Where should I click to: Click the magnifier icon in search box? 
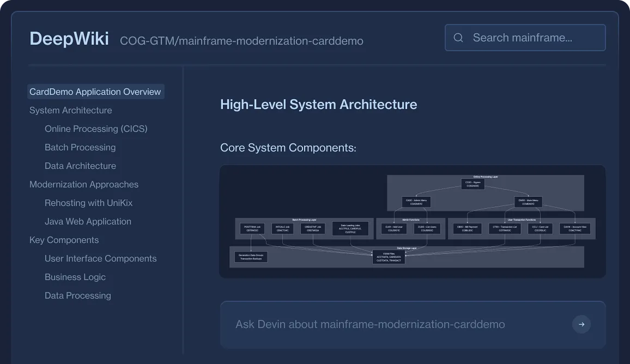coord(458,38)
